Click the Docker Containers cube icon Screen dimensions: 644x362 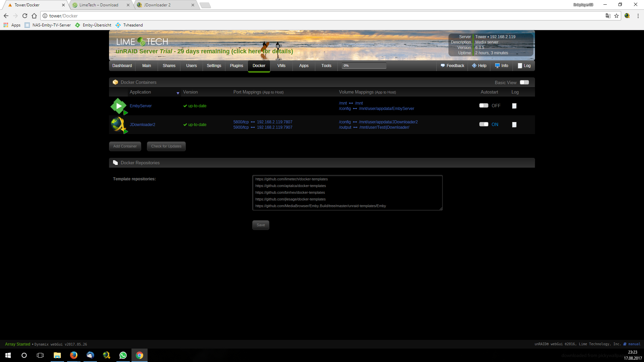[115, 82]
